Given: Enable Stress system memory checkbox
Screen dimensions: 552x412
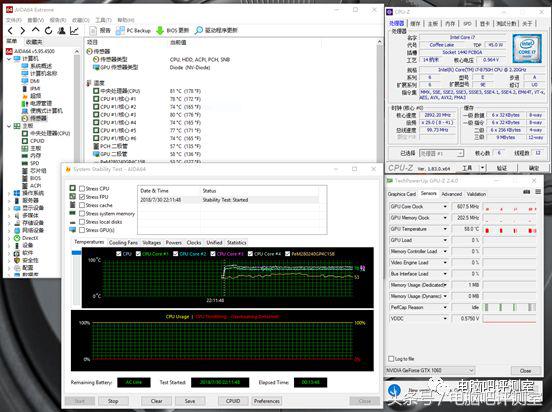Looking at the screenshot, I should (82, 213).
